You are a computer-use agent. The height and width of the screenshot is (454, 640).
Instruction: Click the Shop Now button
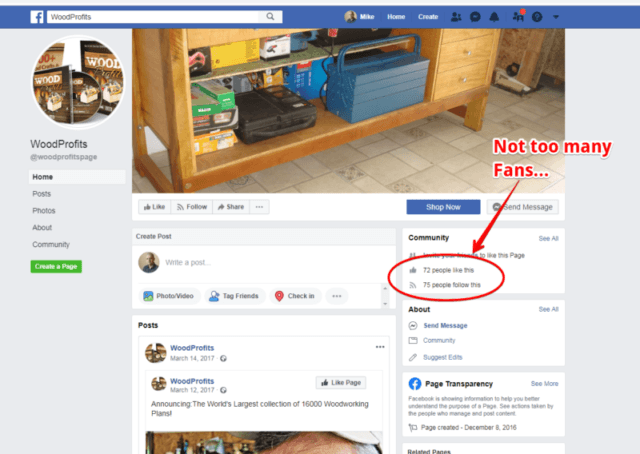tap(443, 207)
